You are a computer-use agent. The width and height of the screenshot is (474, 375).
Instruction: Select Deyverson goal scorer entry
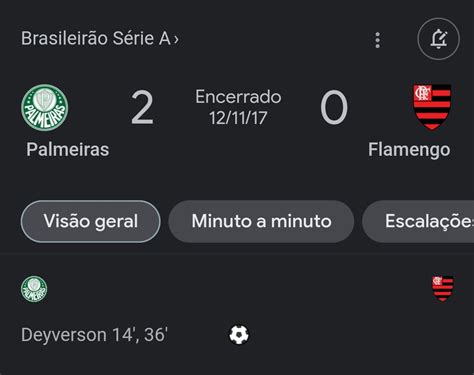point(94,335)
